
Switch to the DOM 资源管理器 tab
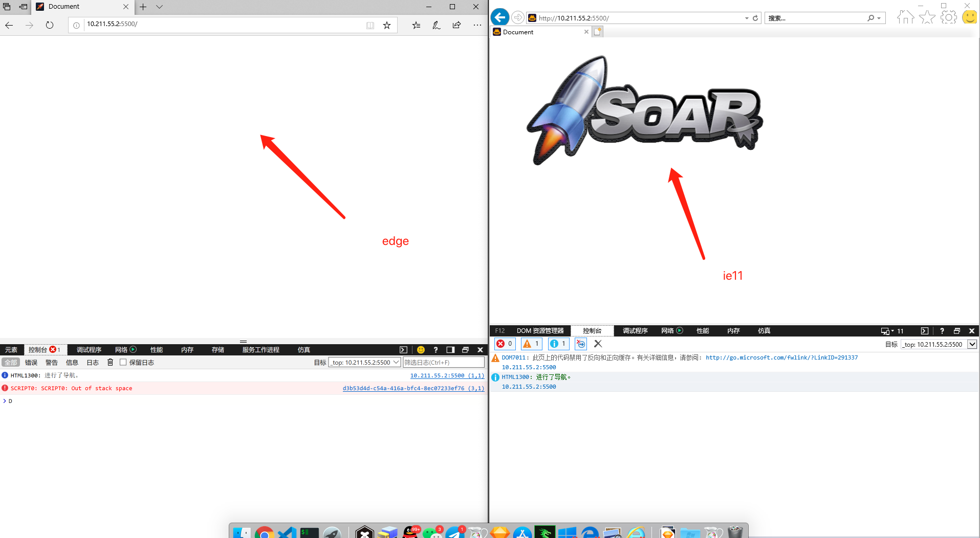[x=541, y=330]
